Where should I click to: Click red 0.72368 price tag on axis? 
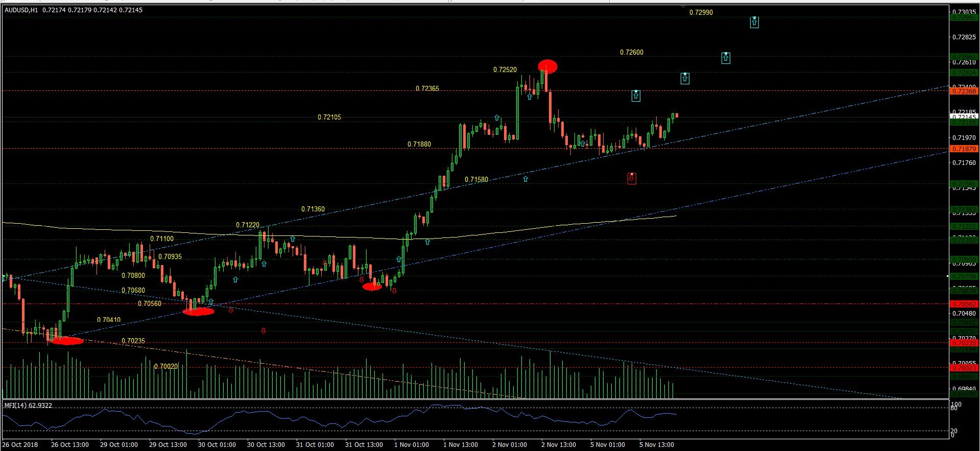click(964, 91)
